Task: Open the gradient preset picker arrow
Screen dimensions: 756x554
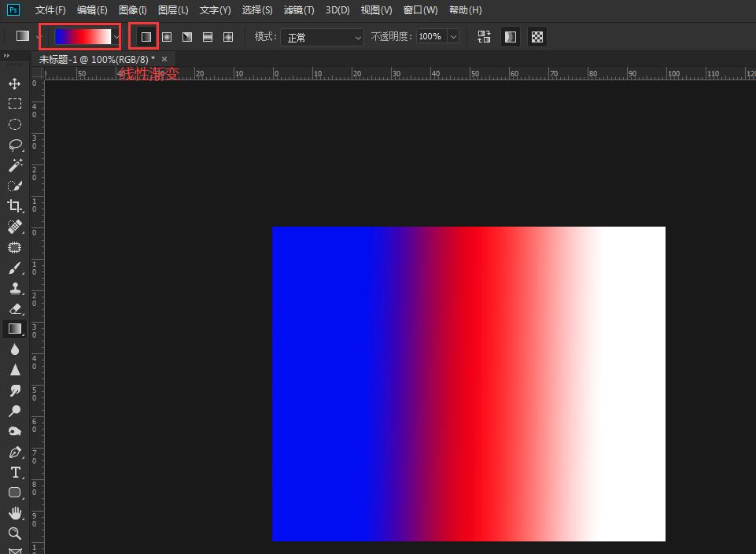Action: click(x=117, y=37)
